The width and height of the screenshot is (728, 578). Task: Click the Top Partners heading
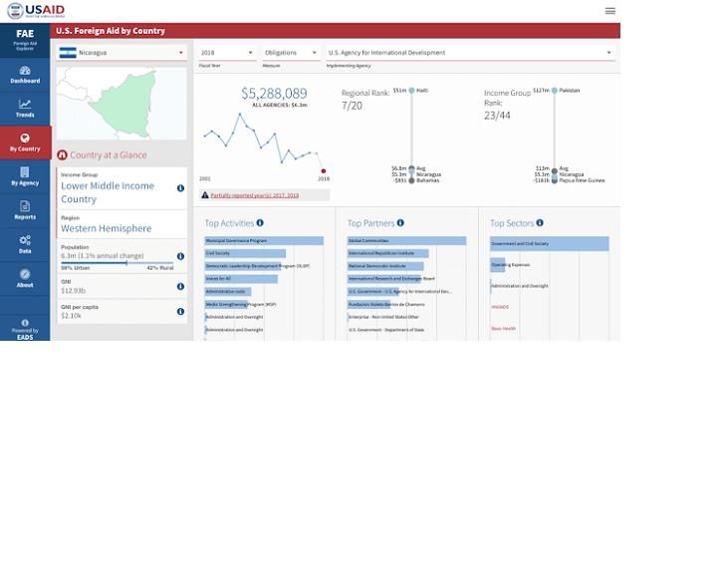370,223
